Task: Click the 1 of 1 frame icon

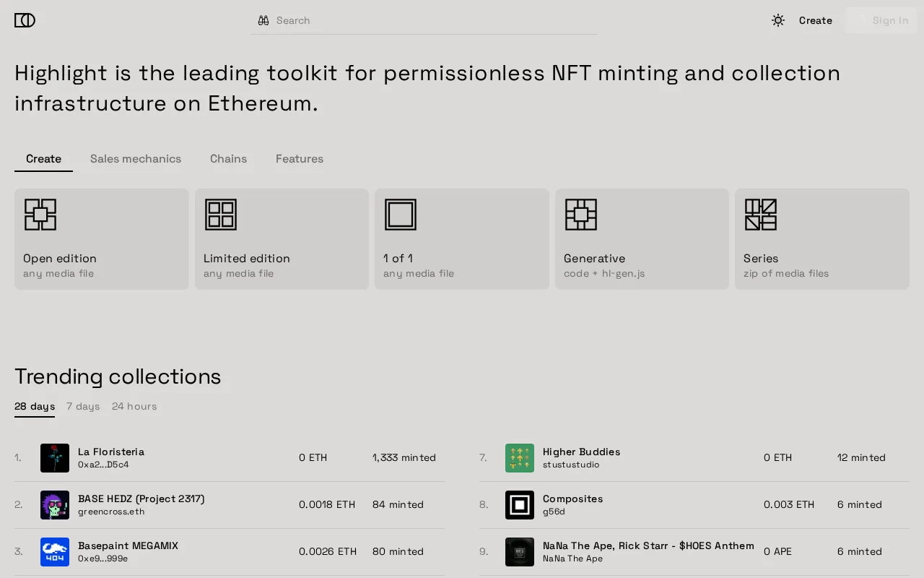Action: [x=401, y=215]
